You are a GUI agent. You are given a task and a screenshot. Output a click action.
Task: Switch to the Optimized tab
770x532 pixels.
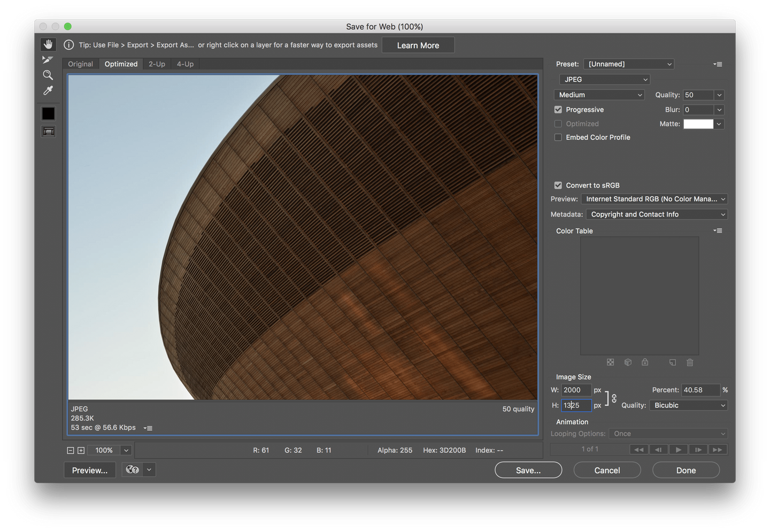point(121,64)
